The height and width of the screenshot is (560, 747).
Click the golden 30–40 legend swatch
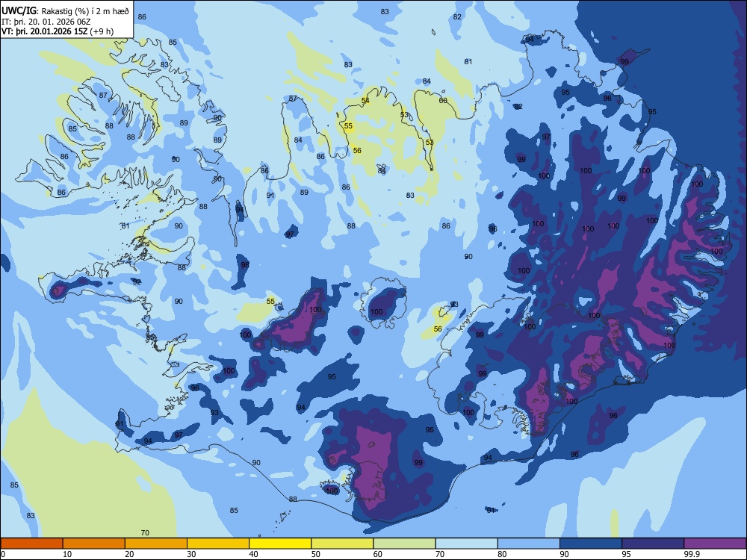coord(218,544)
